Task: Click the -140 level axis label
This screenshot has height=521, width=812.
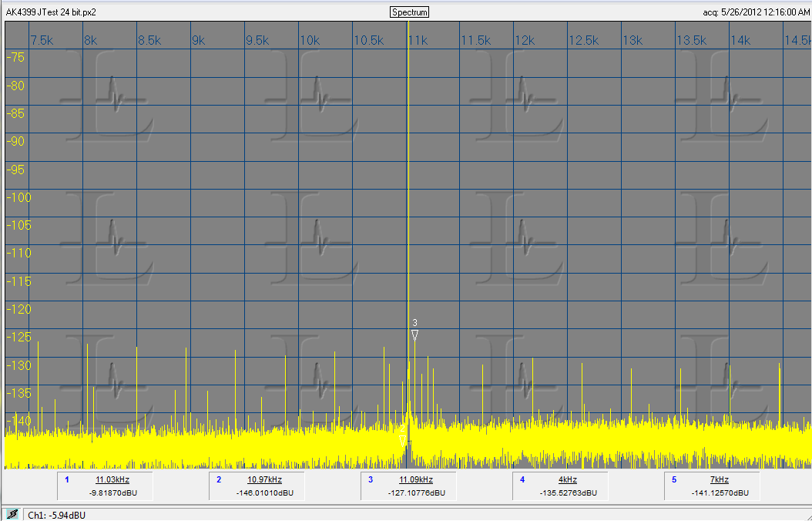Action: [18, 421]
